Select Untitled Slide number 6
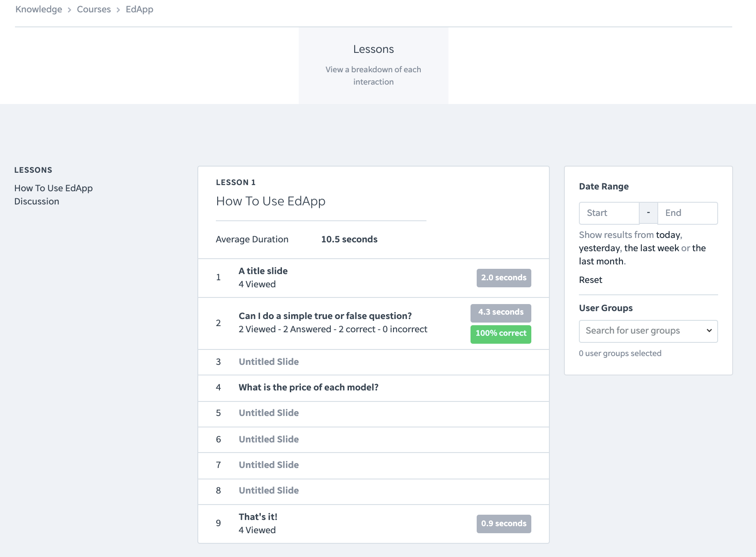 coord(374,440)
